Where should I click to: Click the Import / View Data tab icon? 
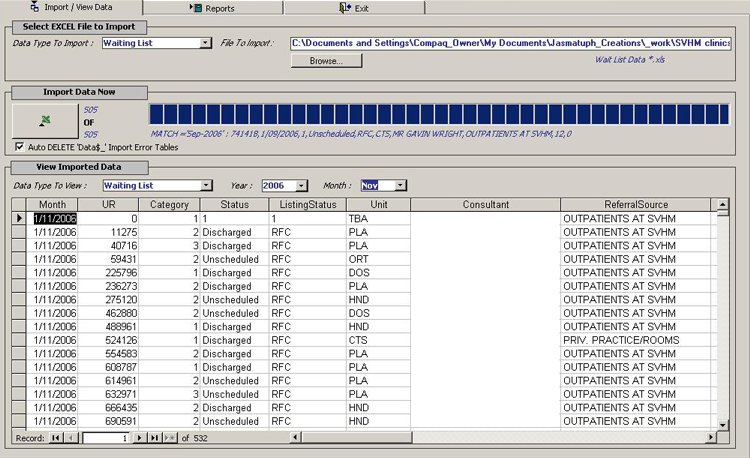[x=34, y=7]
